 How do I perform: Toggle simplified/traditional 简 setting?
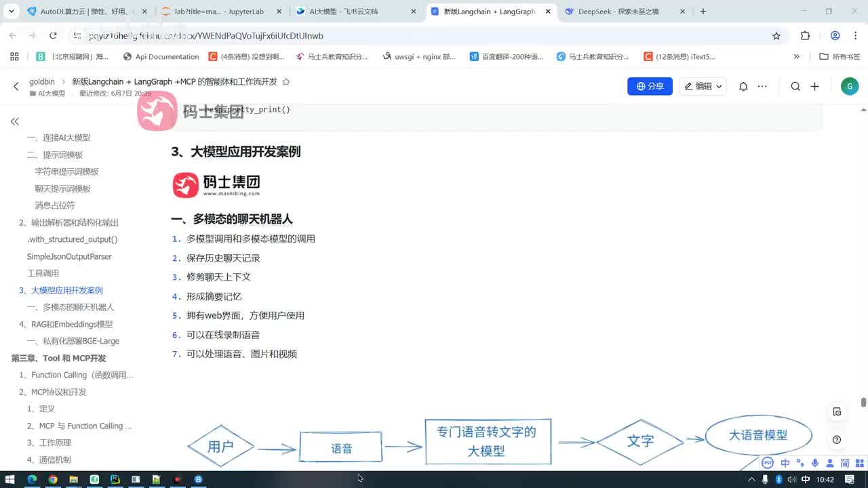[x=845, y=463]
